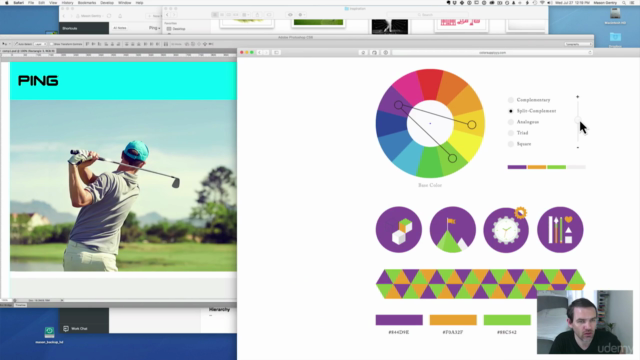Viewport: 640px width, 360px height.
Task: Open the Bookmarks menu
Action: pyautogui.click(x=87, y=3)
